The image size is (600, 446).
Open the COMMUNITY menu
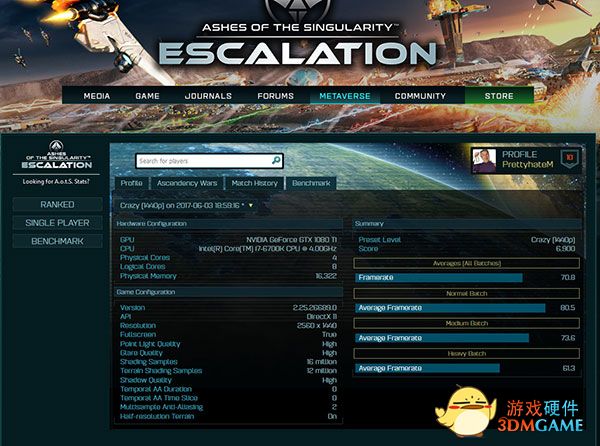(420, 96)
